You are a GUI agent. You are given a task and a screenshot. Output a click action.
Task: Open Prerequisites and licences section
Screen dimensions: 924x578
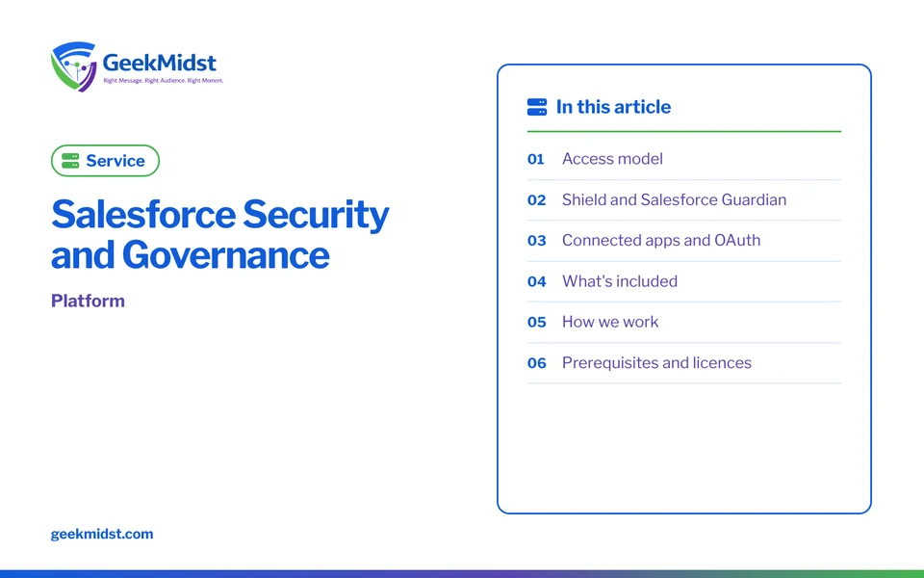pyautogui.click(x=656, y=362)
